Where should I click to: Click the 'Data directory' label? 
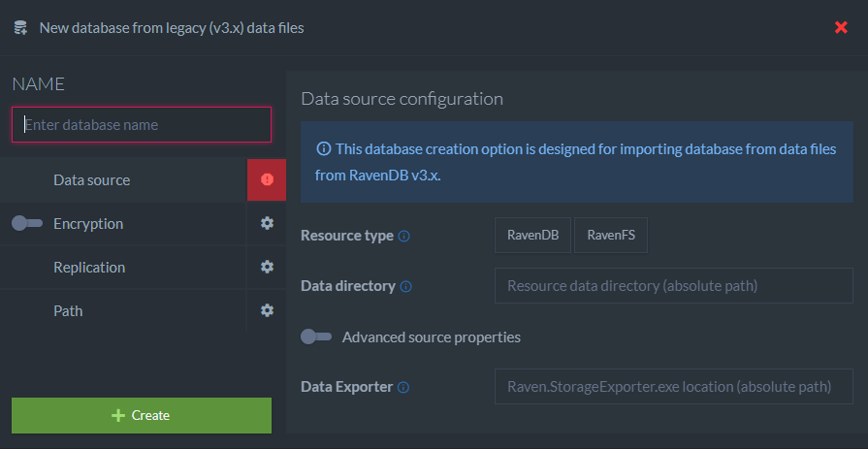348,286
